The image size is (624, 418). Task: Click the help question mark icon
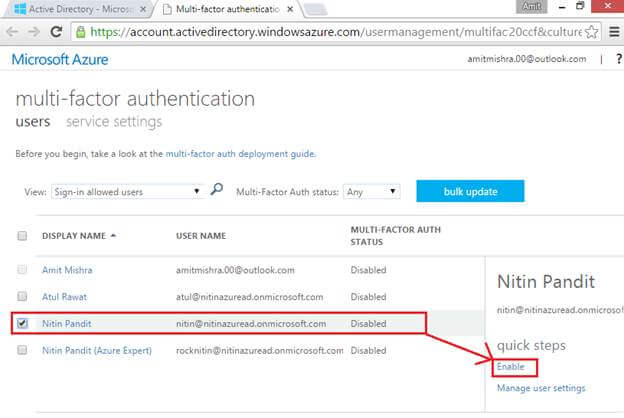pyautogui.click(x=619, y=59)
